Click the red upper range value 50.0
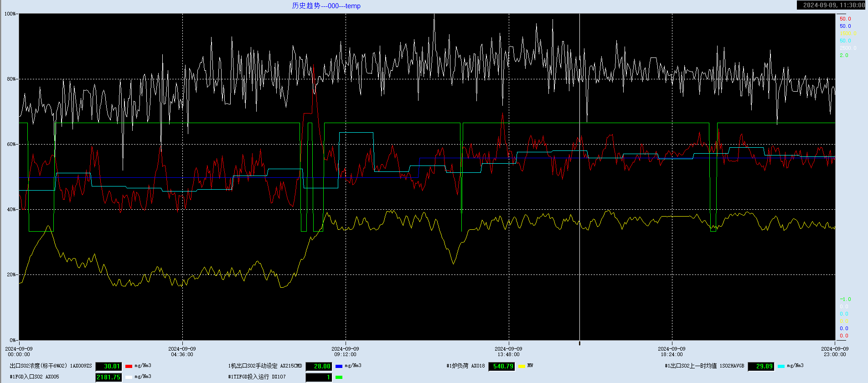868x383 pixels. click(x=845, y=19)
